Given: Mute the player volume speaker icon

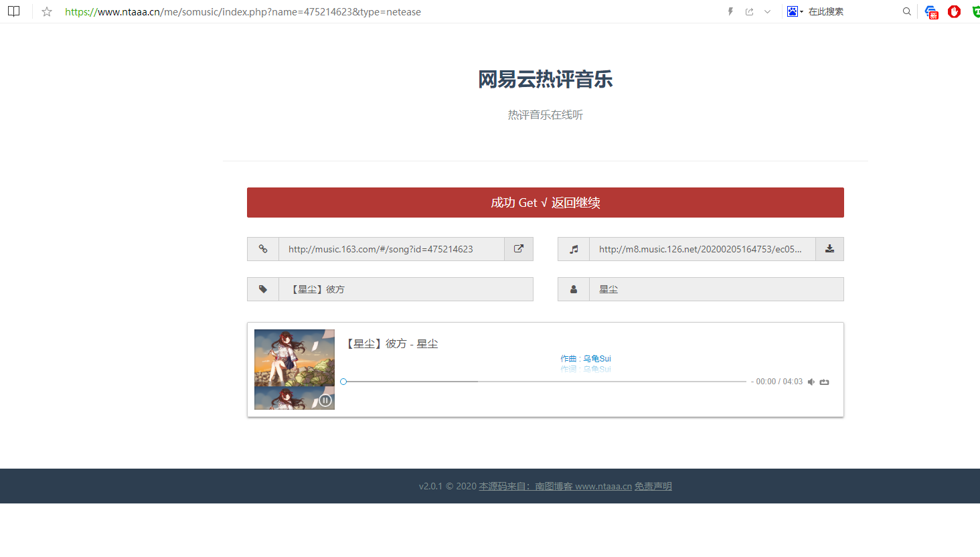Looking at the screenshot, I should pos(811,382).
